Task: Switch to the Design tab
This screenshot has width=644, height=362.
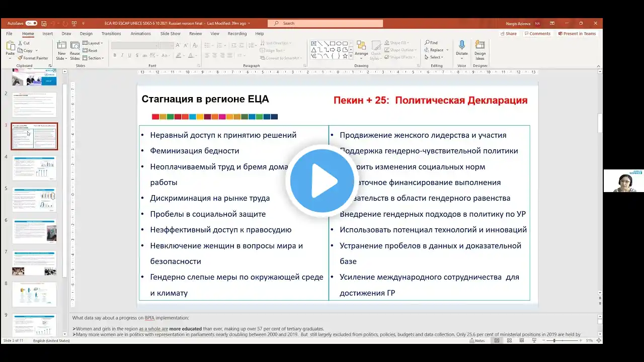Action: coord(86,34)
